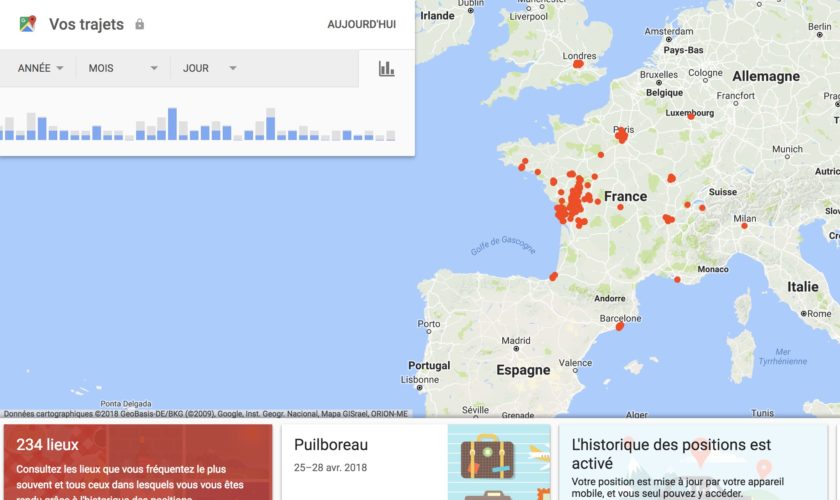Click the red location cluster at Paris
The width and height of the screenshot is (840, 500).
[621, 136]
